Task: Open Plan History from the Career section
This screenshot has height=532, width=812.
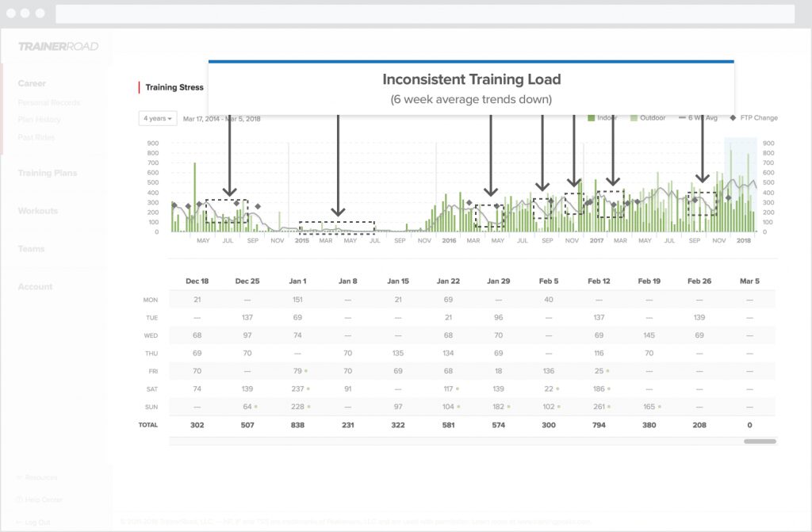Action: (40, 120)
